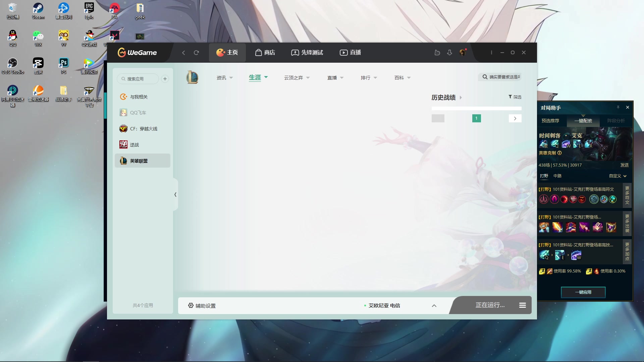Open 更多符文 more runes

coord(627,195)
